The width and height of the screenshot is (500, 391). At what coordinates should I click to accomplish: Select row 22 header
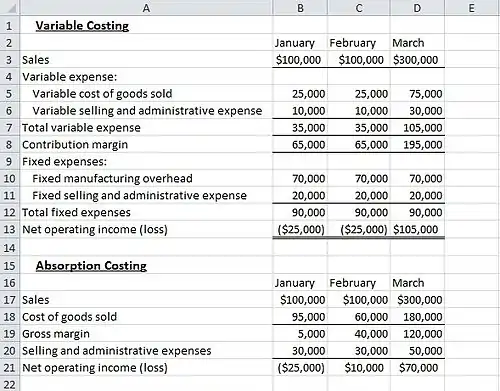tap(10, 384)
